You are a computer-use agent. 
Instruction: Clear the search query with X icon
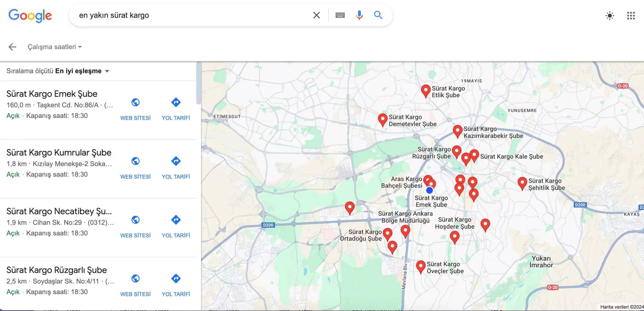point(316,15)
